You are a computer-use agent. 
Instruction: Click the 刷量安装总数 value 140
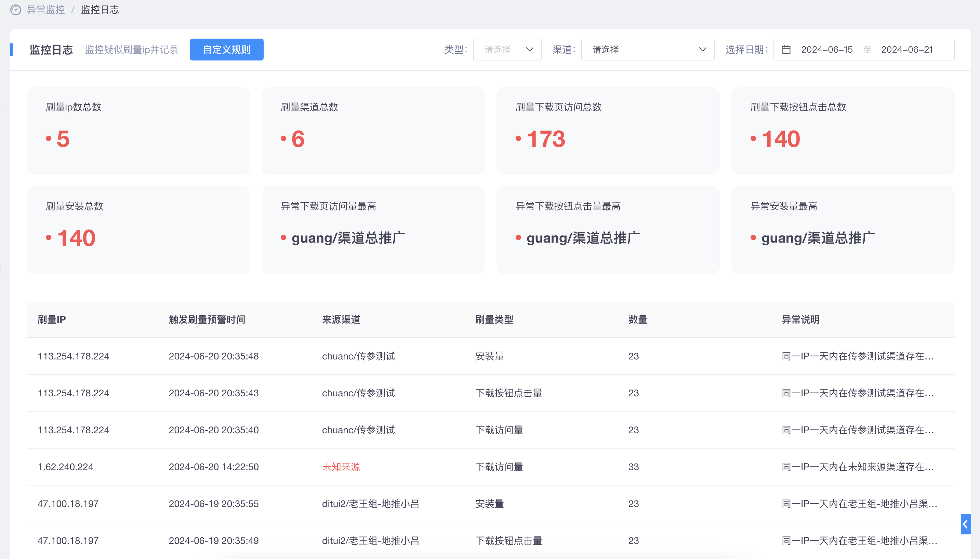76,238
